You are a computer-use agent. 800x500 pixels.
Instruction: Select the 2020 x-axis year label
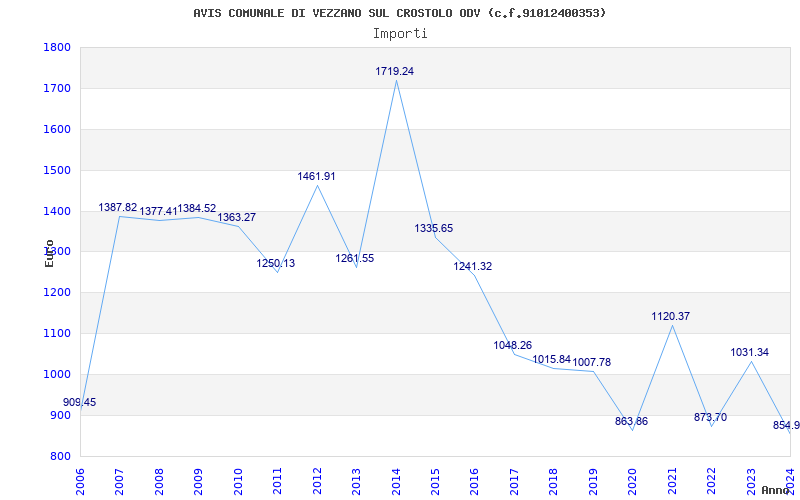coord(633,482)
